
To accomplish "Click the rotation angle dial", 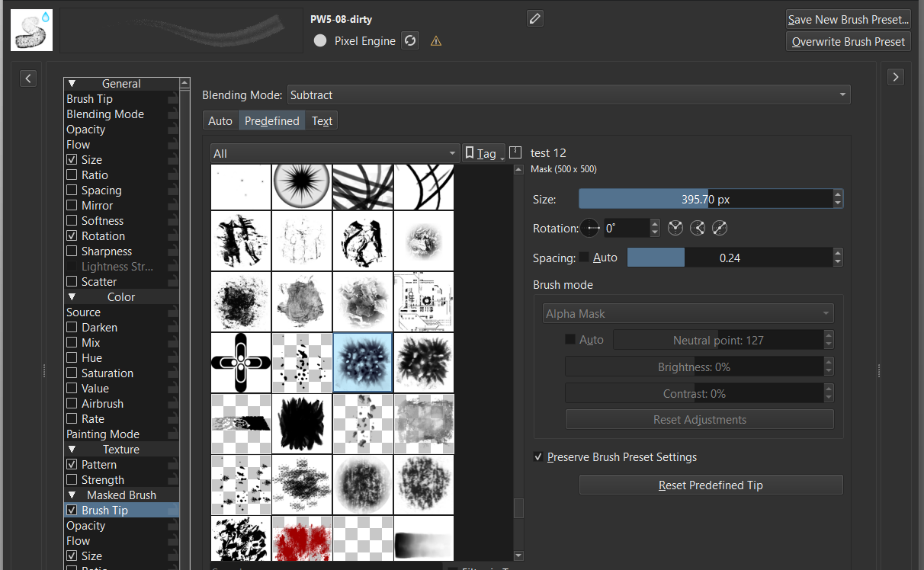I will (591, 228).
